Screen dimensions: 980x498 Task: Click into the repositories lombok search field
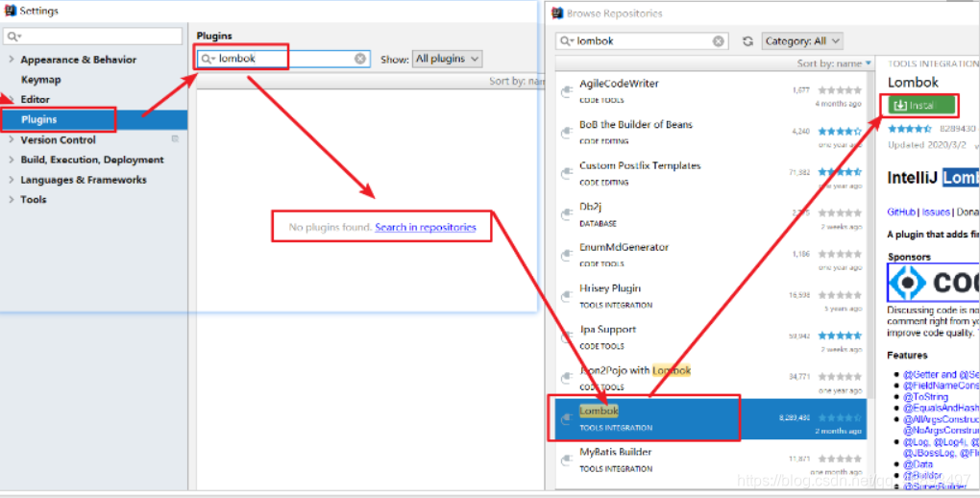[x=641, y=41]
